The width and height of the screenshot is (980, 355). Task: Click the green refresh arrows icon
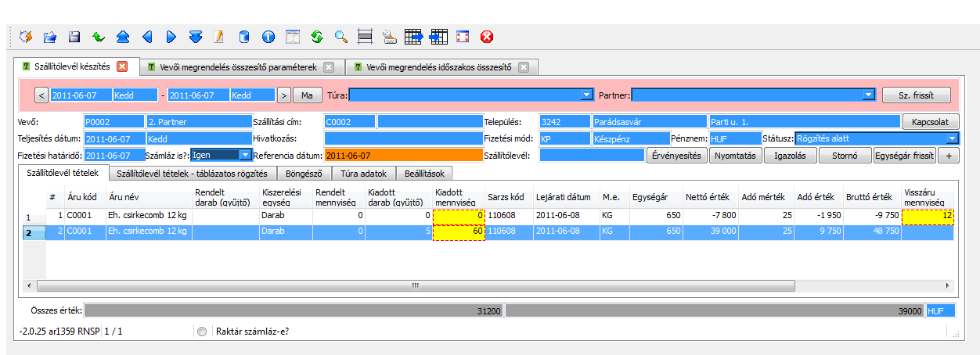tap(316, 36)
